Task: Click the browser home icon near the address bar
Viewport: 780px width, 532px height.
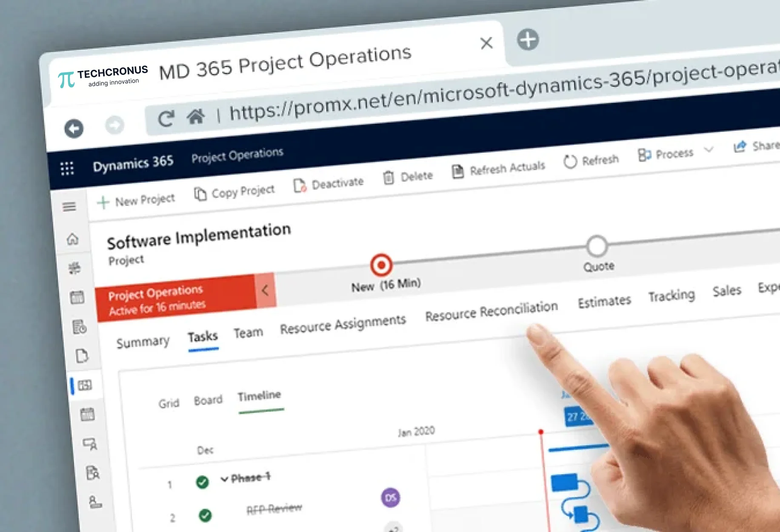Action: (x=195, y=117)
